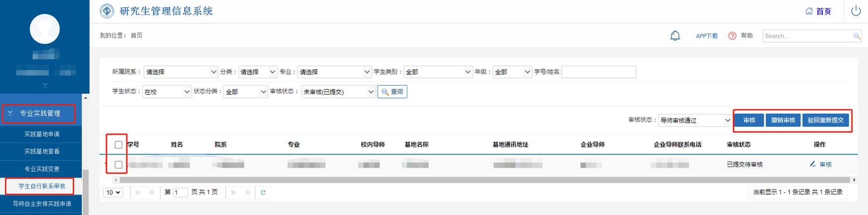
Task: Click the refresh icon in pagination bar
Action: point(263,192)
